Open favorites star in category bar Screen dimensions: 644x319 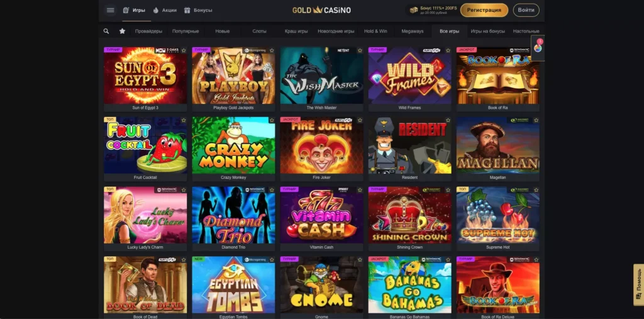[122, 31]
